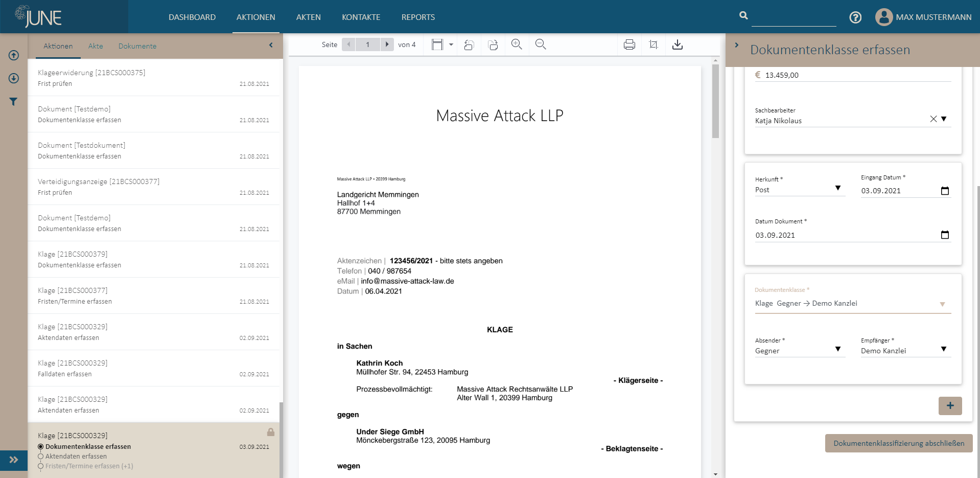980x478 pixels.
Task: Click the zoom out magnifier icon
Action: (x=541, y=44)
